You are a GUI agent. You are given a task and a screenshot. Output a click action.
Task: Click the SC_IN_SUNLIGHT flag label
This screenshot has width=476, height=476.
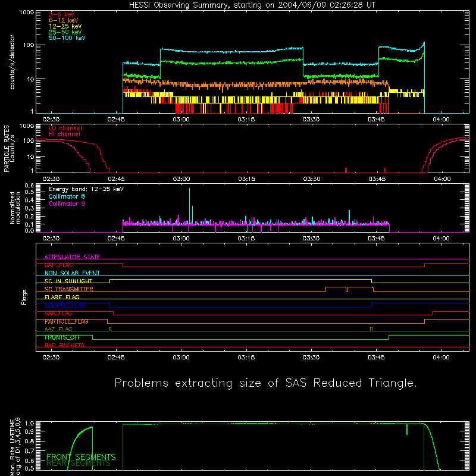coord(68,281)
